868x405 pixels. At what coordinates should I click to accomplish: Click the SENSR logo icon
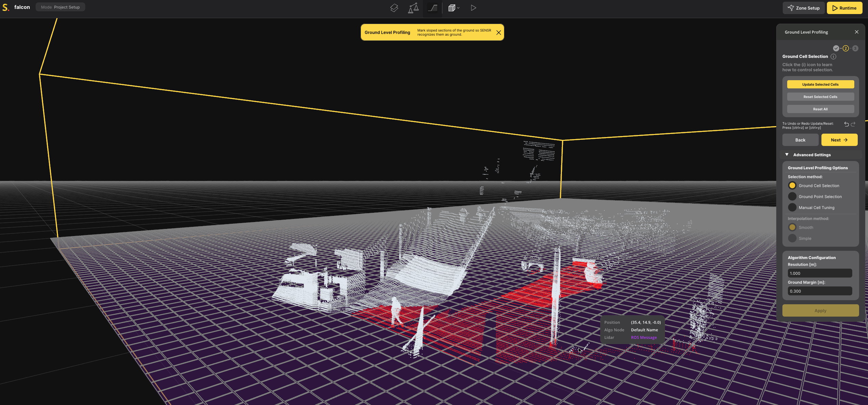5,7
